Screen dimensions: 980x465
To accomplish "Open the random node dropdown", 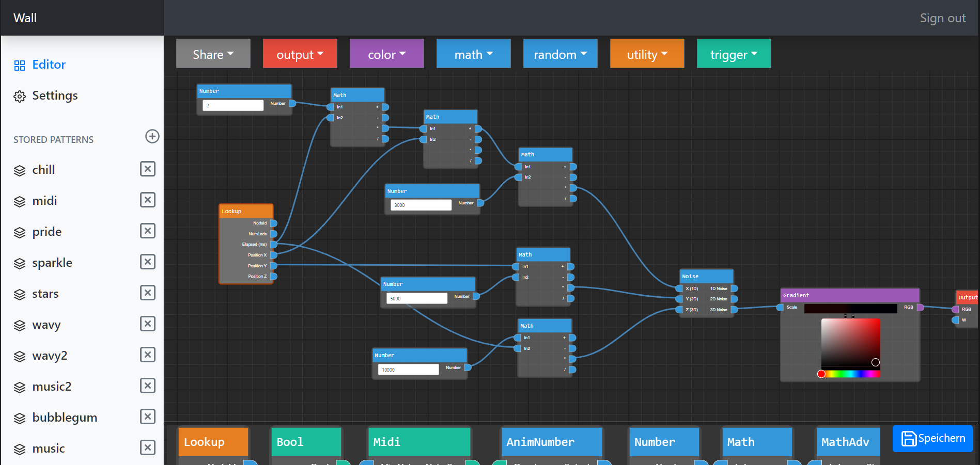I will (x=561, y=54).
